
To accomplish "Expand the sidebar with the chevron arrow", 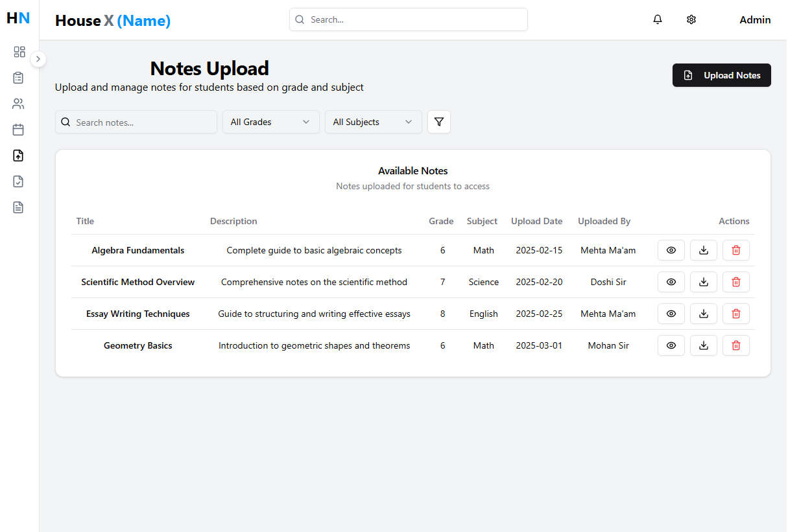I will 38,59.
